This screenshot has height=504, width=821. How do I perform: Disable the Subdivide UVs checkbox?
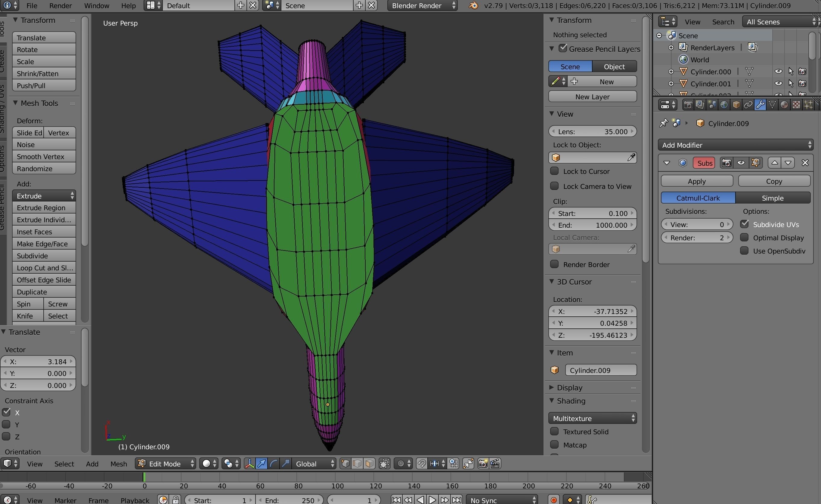(744, 224)
